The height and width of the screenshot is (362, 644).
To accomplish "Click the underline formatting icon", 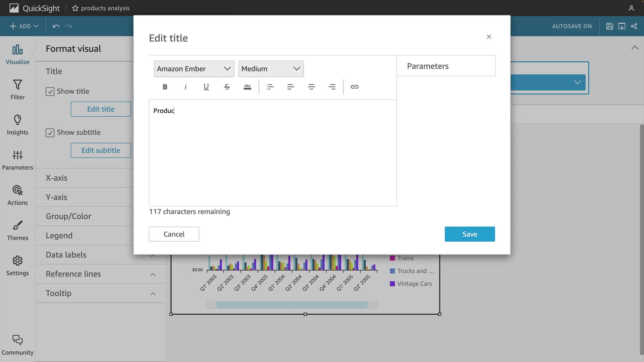I will coord(206,87).
